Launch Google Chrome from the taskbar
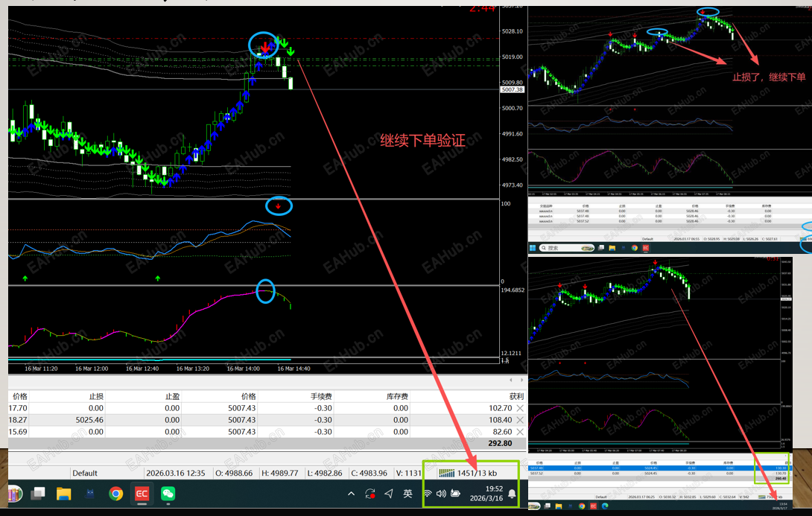This screenshot has width=812, height=516. [115, 494]
